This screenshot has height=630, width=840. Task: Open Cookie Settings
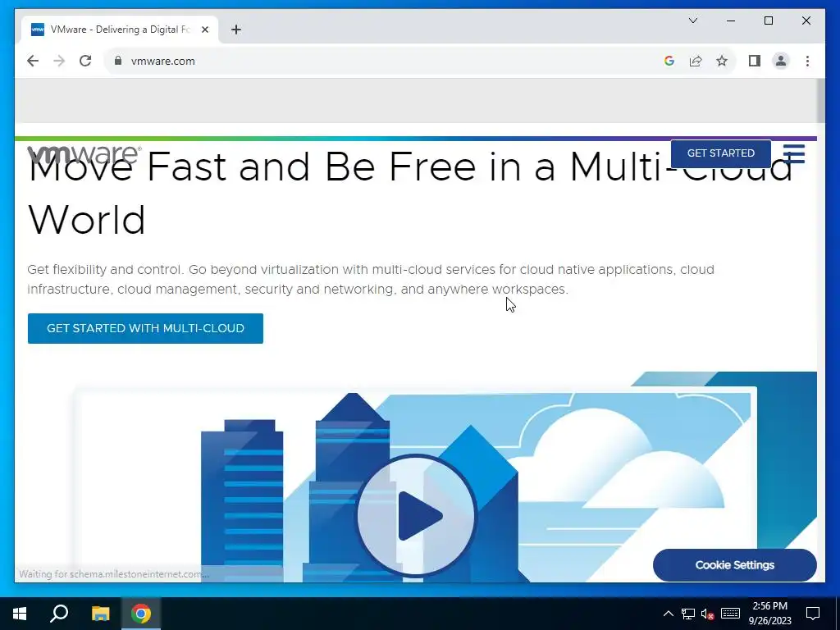coord(734,565)
